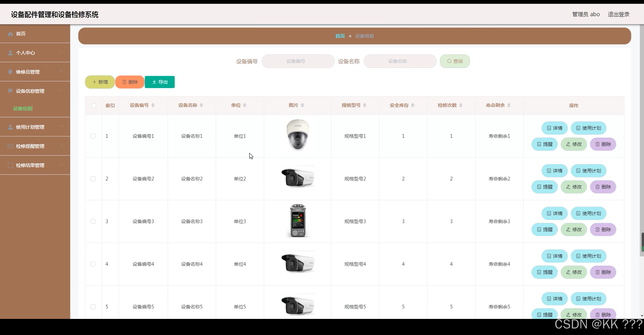
Task: Toggle the select-all header checkbox
Action: click(94, 105)
